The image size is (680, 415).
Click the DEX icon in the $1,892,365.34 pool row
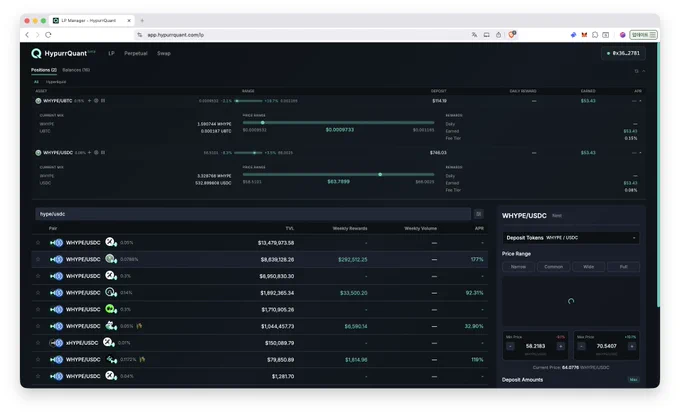coord(111,292)
